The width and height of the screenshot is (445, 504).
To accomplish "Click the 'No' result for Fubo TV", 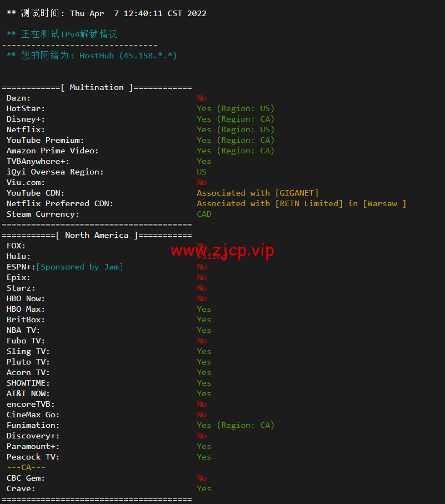I will [x=202, y=341].
